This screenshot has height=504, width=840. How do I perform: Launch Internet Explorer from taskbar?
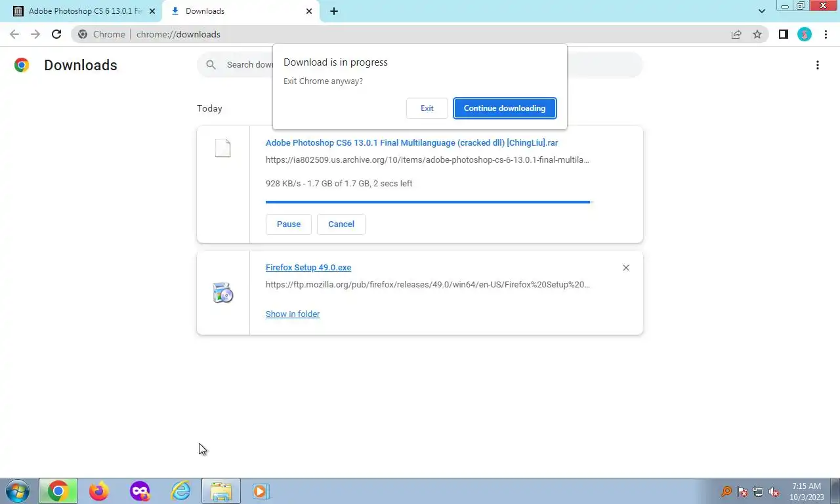pyautogui.click(x=180, y=491)
